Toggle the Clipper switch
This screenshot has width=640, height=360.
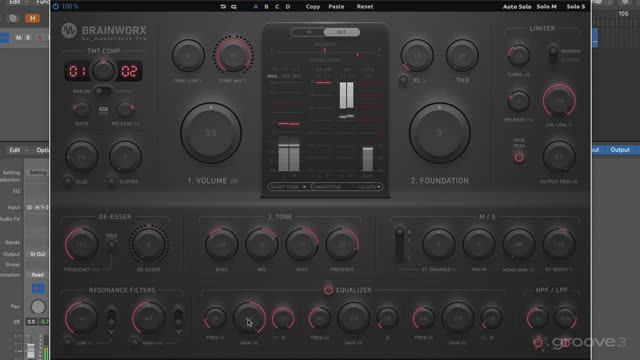pos(111,181)
